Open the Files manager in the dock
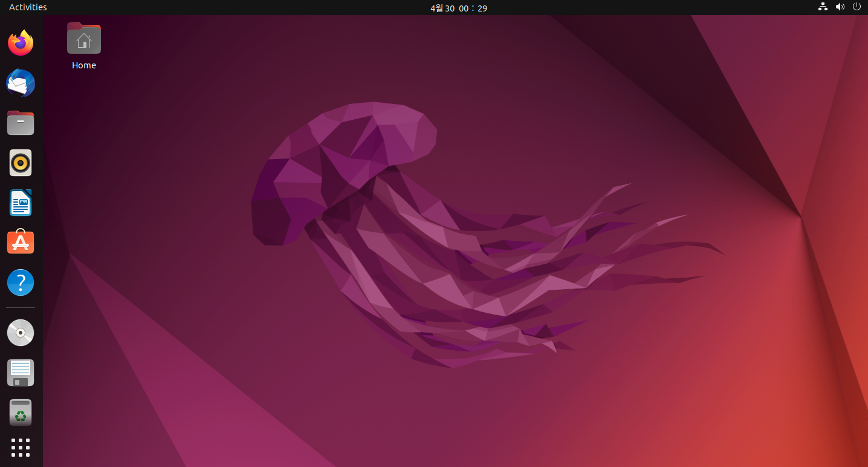The image size is (868, 467). point(21,123)
